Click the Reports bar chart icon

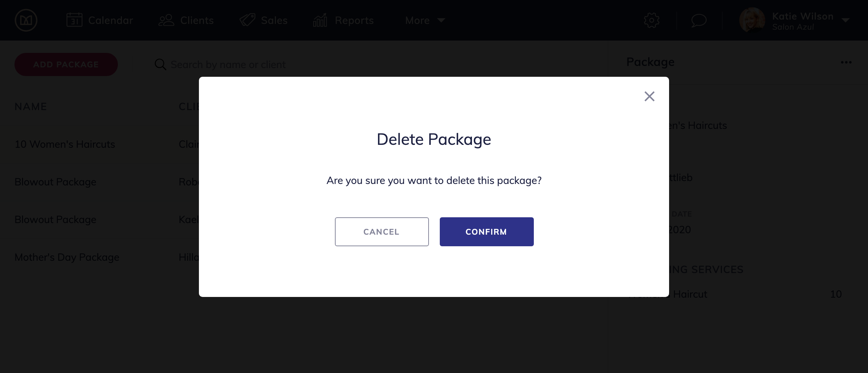(x=320, y=20)
